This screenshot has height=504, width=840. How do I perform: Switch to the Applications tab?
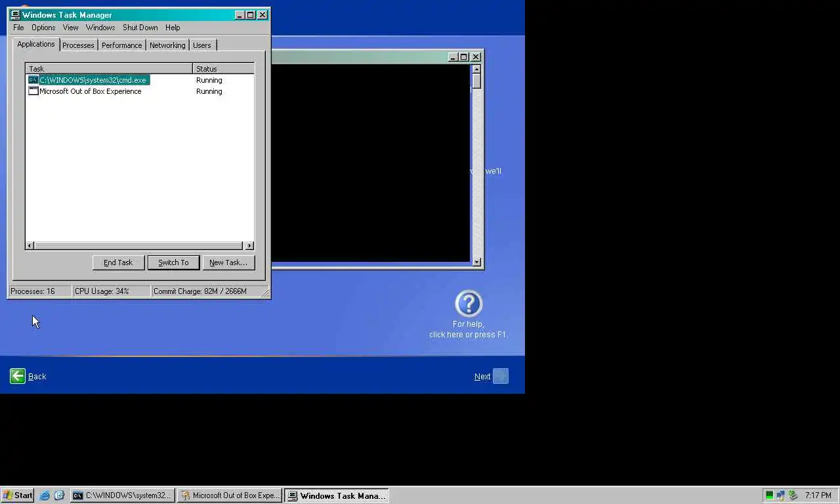pyautogui.click(x=36, y=44)
